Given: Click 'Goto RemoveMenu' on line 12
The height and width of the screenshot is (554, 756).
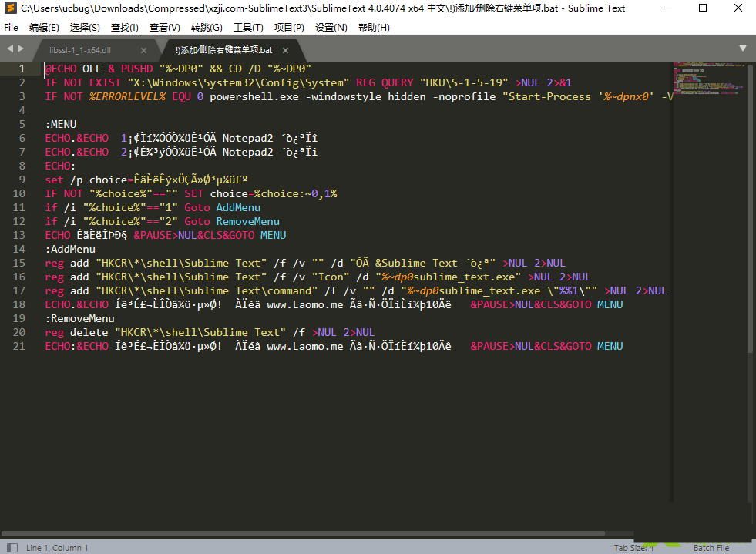Looking at the screenshot, I should [232, 222].
